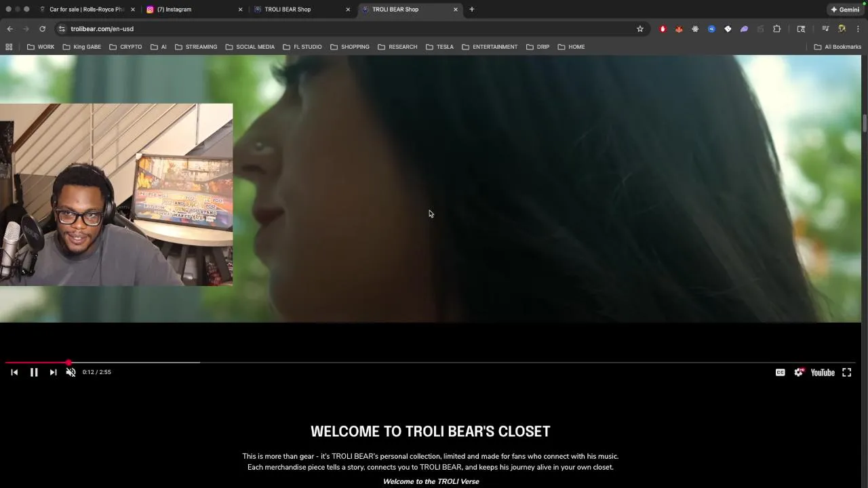Open the purple feather extension icon
This screenshot has height=488, width=868.
[x=744, y=28]
